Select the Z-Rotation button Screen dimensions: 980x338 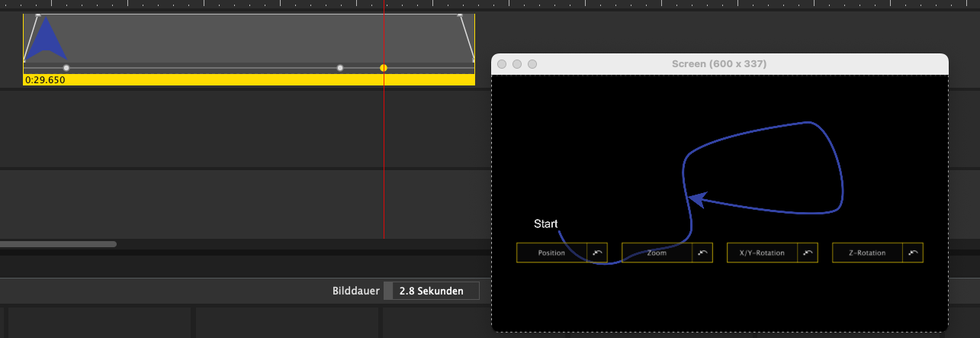tap(867, 253)
